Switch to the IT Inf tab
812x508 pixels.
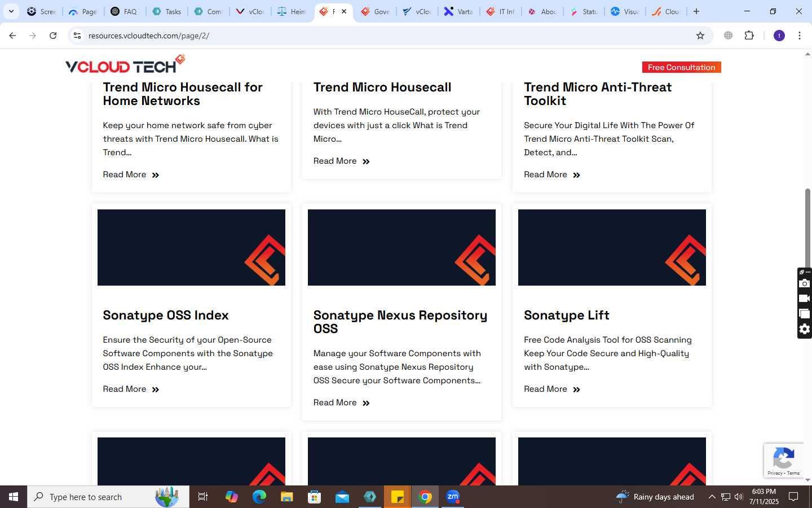500,11
